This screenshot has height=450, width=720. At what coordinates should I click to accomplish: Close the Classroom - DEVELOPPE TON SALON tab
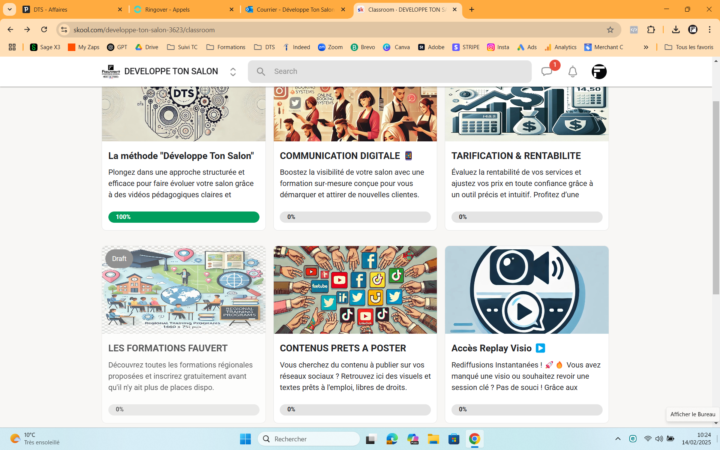pos(455,9)
